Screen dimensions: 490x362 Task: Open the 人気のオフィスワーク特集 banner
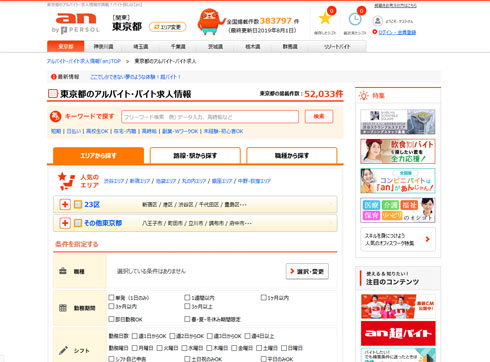pos(398,239)
